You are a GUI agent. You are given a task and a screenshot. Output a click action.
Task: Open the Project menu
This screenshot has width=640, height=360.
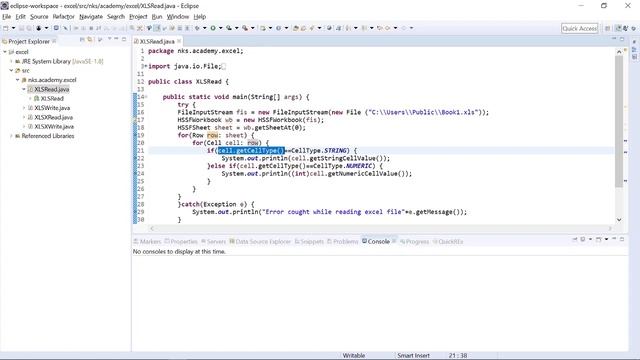pyautogui.click(x=138, y=17)
